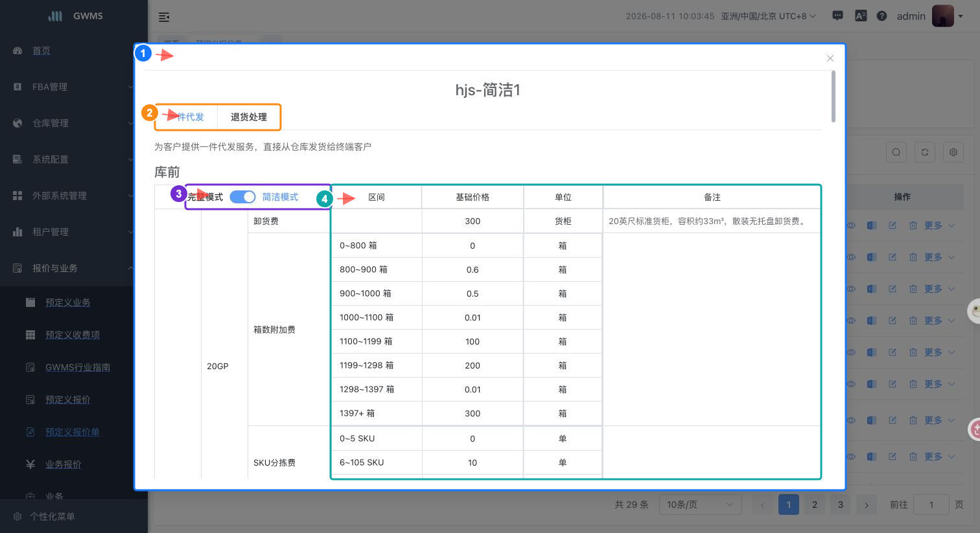Open the 业务报价 menu item
Viewport: 980px width, 533px height.
63,464
